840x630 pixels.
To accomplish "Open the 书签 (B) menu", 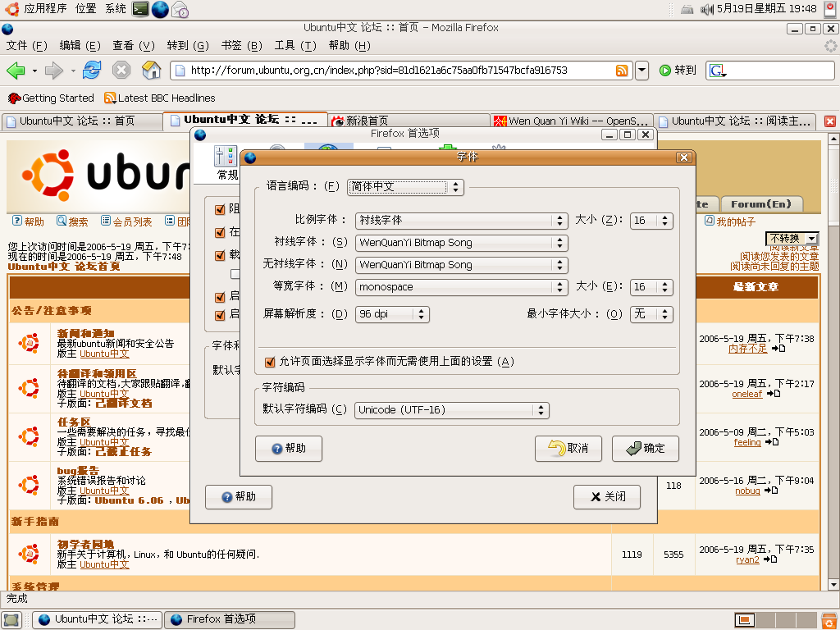I will coord(242,46).
